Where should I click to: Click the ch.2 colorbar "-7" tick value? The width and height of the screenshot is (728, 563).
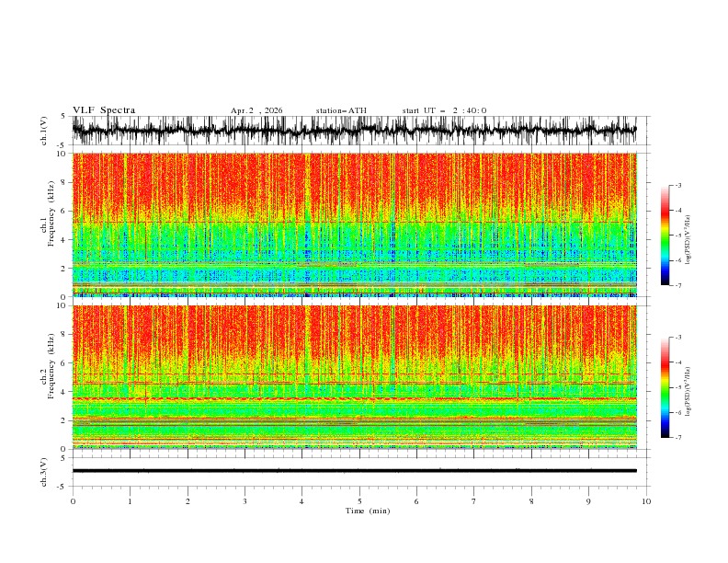677,438
